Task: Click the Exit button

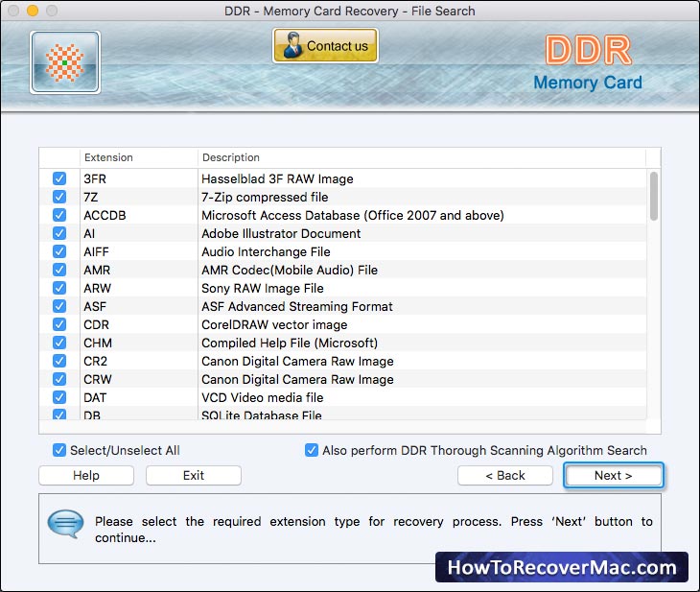Action: pos(194,475)
